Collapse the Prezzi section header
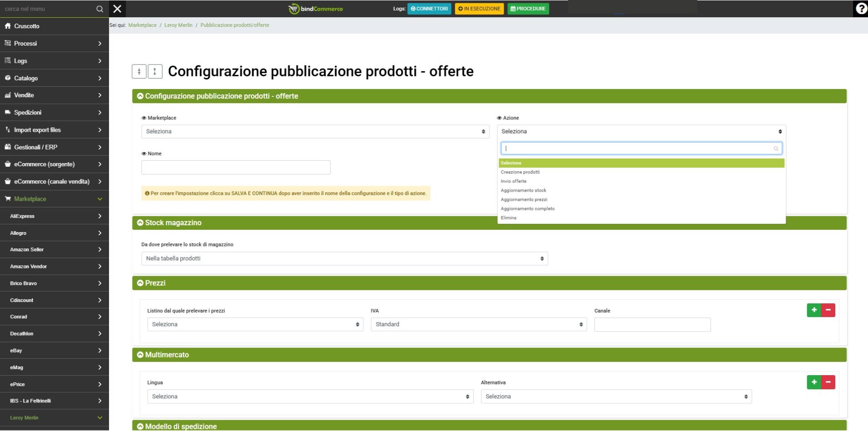868x431 pixels. [x=154, y=283]
